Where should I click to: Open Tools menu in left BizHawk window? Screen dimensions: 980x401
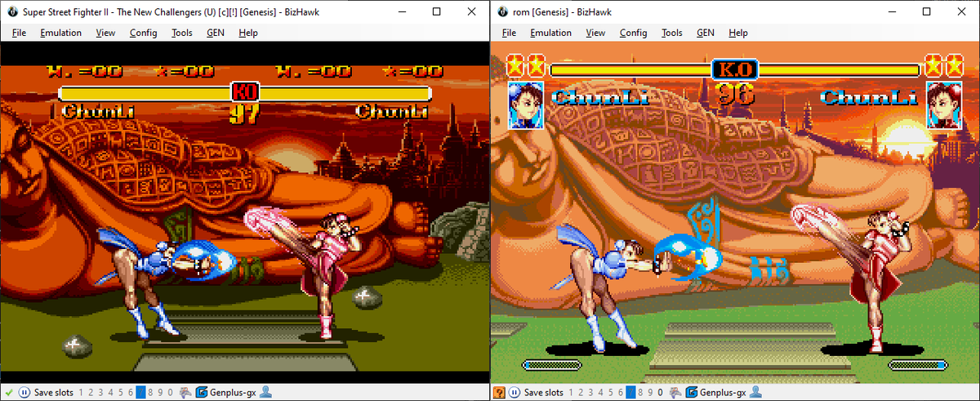[182, 33]
